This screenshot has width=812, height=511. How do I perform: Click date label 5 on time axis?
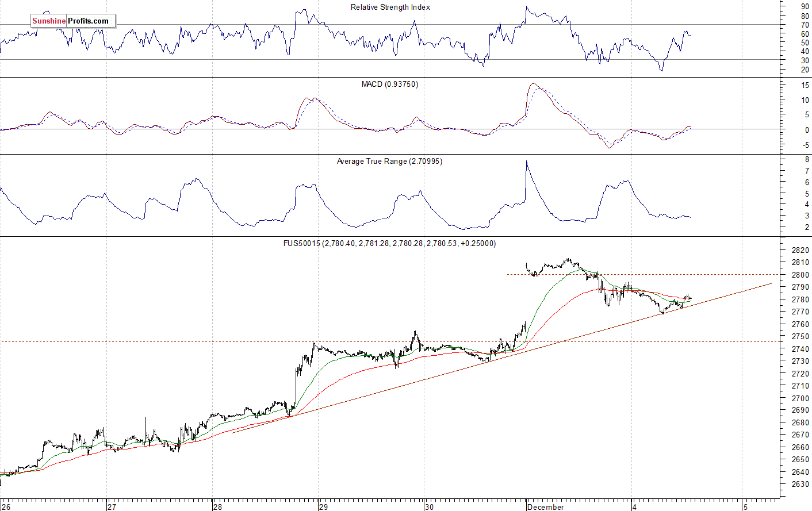click(x=745, y=507)
